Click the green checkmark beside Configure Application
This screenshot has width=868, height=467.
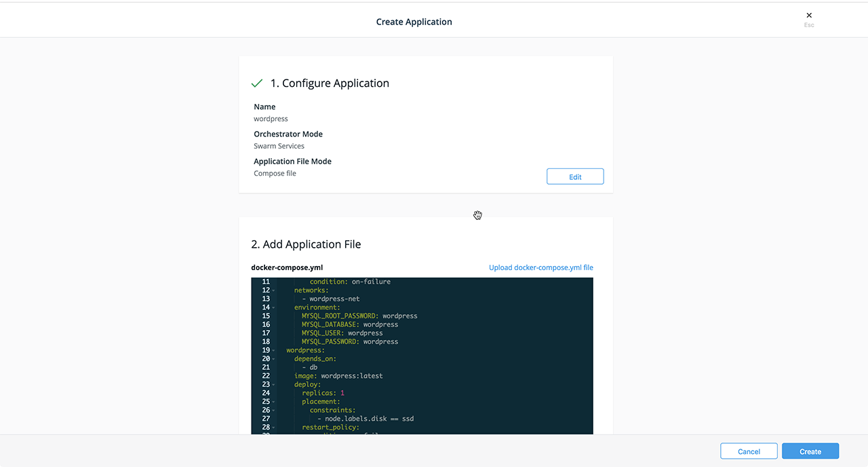(257, 83)
